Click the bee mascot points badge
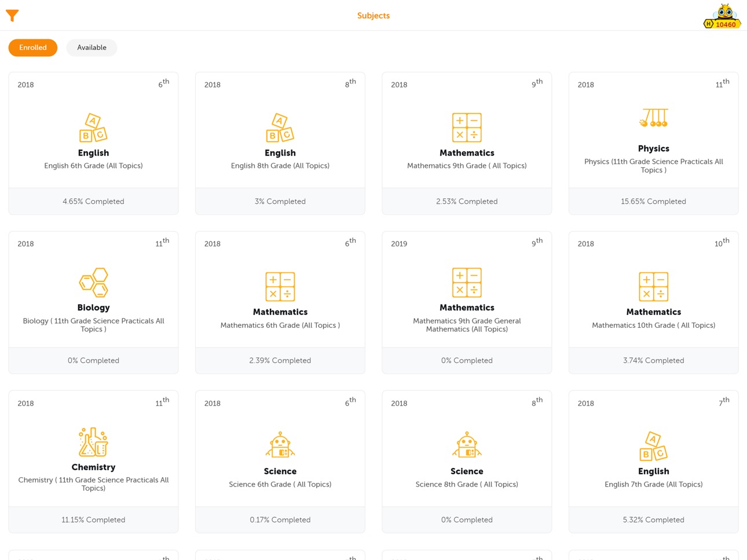Screen dimensions: 747x560 click(722, 16)
